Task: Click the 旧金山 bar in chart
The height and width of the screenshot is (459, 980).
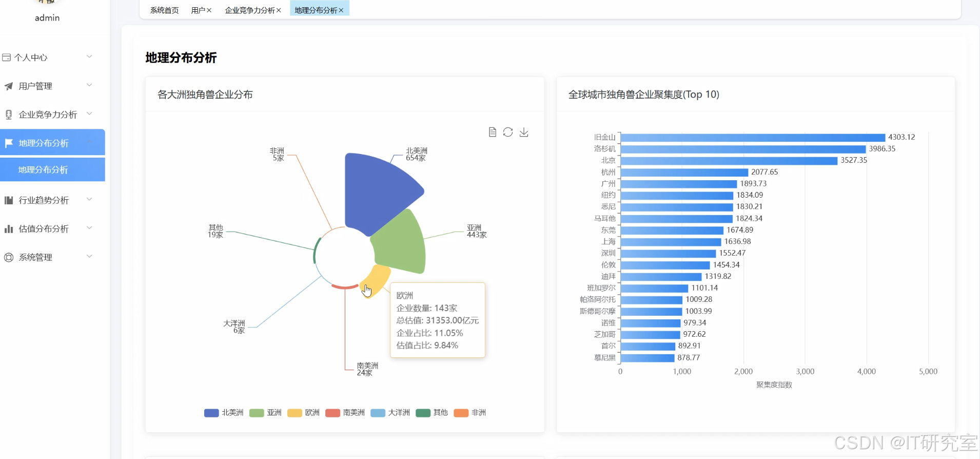Action: tap(753, 137)
